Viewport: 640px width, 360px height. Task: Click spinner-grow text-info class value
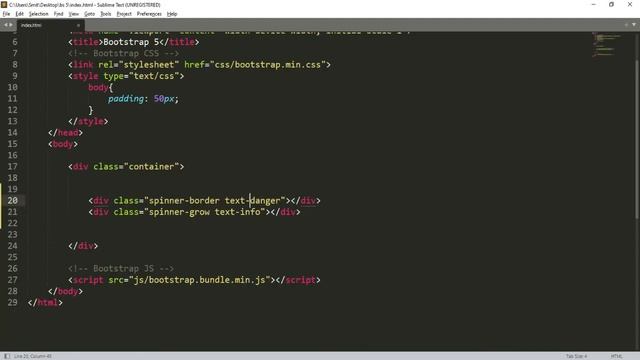(205, 212)
